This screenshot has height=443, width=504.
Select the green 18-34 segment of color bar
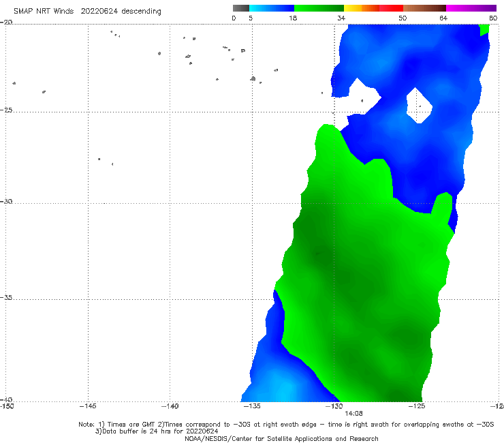pos(319,8)
